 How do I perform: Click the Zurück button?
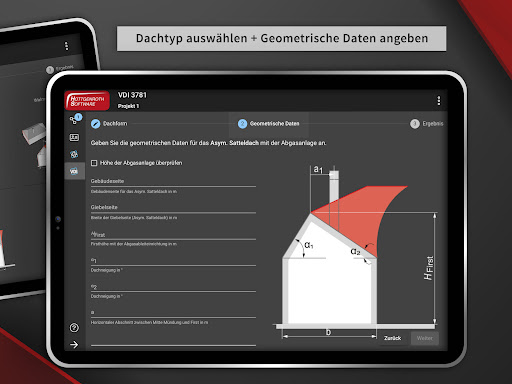tap(392, 338)
